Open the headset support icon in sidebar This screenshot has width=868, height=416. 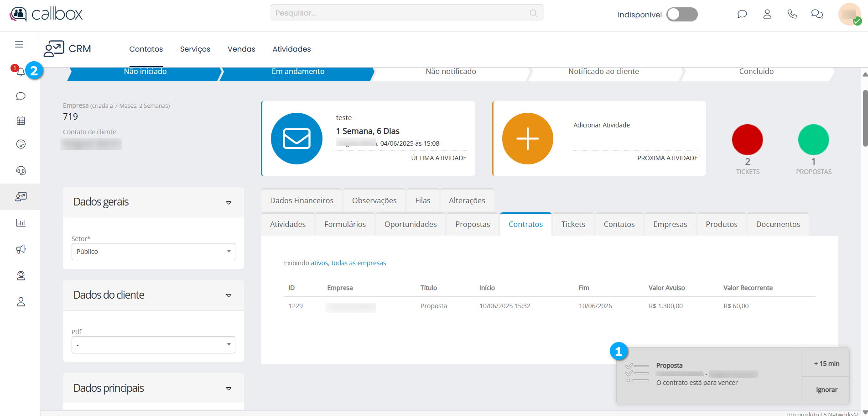coord(21,170)
